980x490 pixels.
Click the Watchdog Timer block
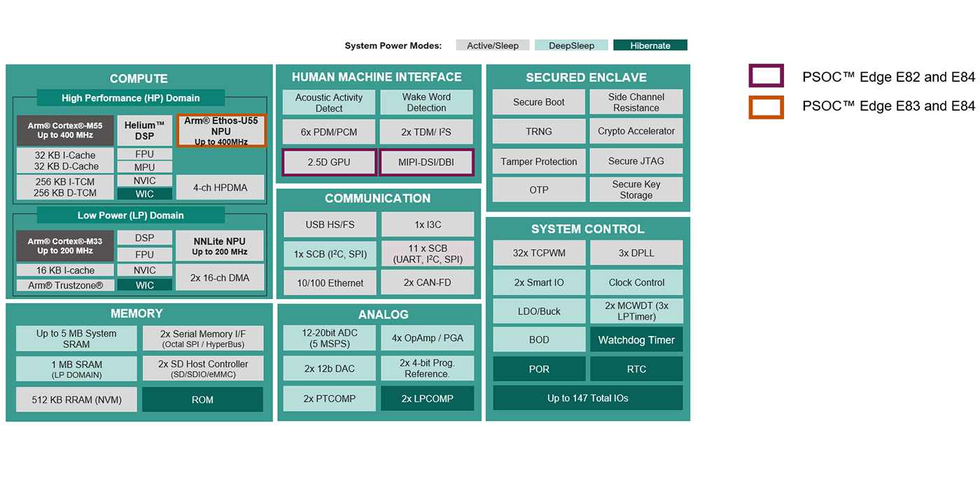pyautogui.click(x=636, y=339)
